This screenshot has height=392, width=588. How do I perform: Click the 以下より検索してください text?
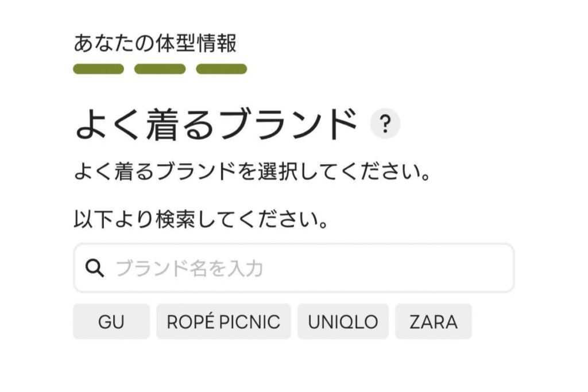coord(201,219)
